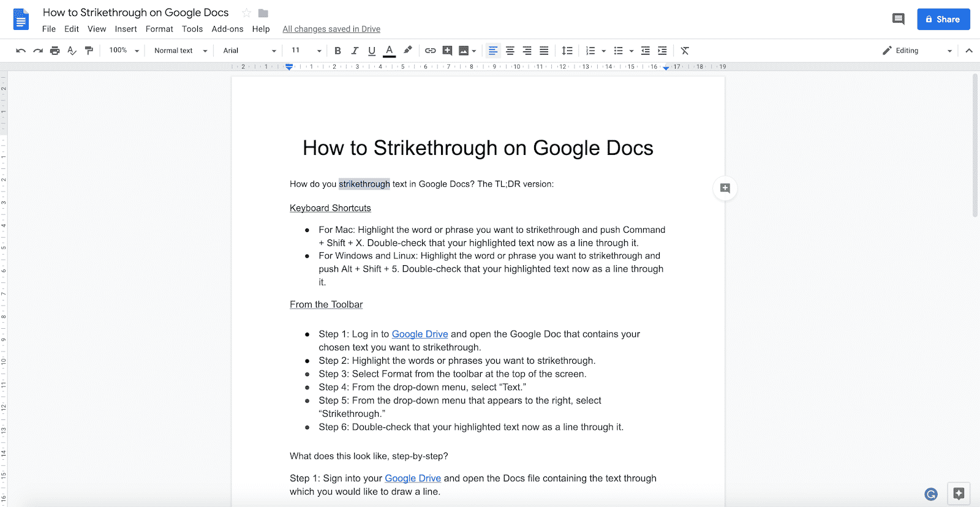Toggle Italic formatting
Screen dimensions: 980x507
pyautogui.click(x=355, y=51)
